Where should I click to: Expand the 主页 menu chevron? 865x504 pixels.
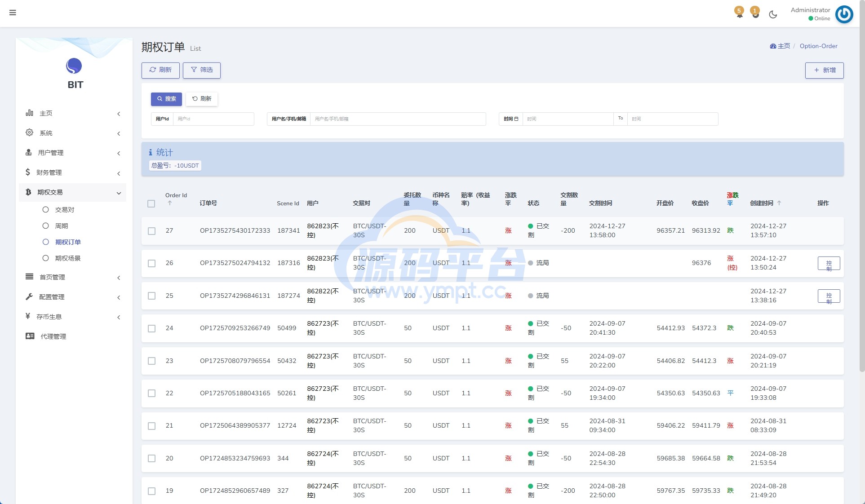click(x=119, y=114)
